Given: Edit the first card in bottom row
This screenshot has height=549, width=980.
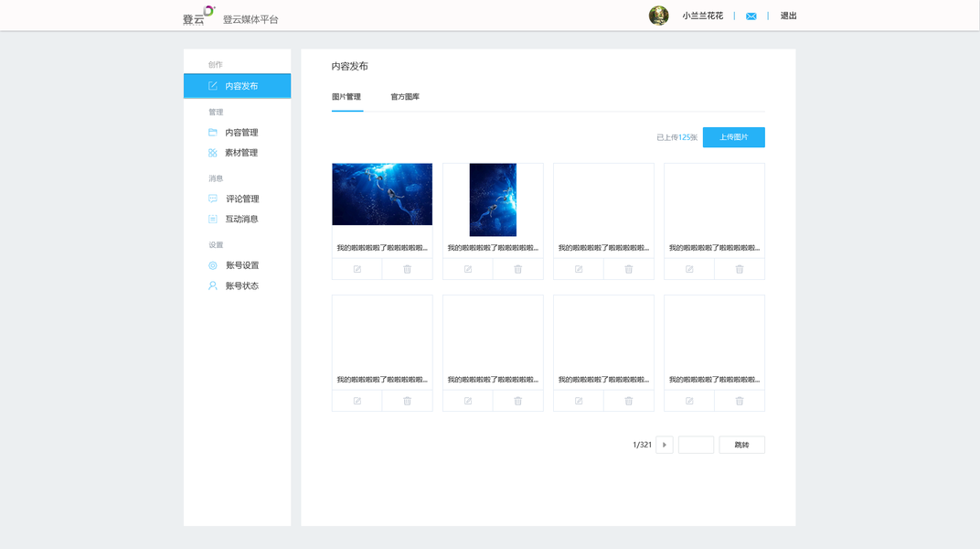Looking at the screenshot, I should [x=357, y=401].
